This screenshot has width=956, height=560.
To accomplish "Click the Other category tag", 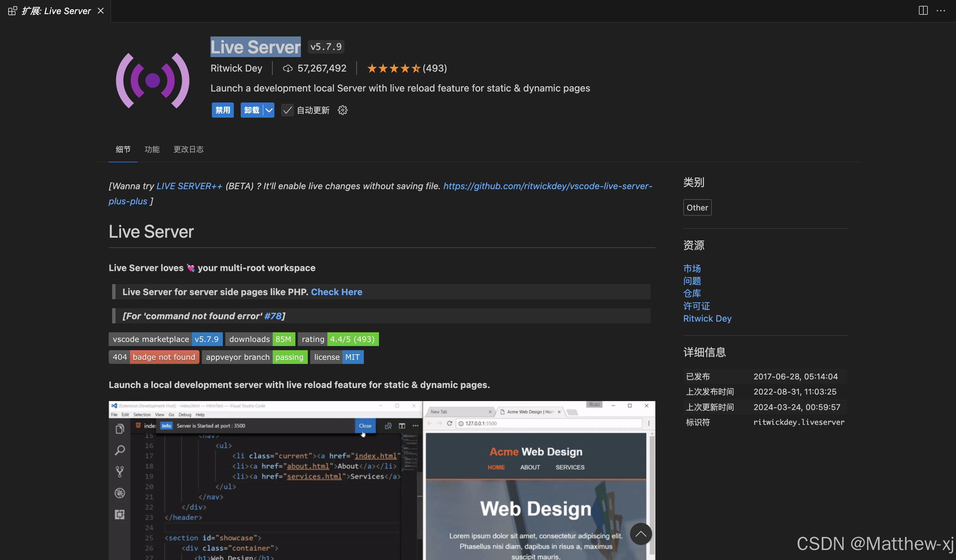I will click(697, 207).
